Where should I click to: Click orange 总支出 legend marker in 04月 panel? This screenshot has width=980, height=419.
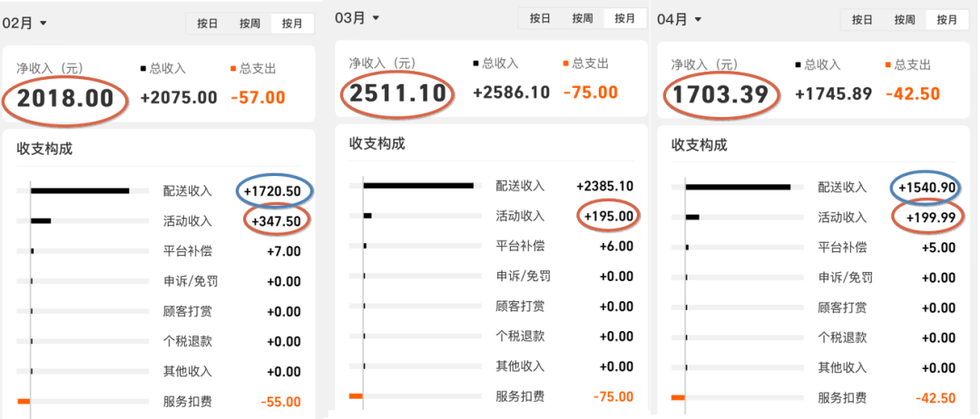887,65
